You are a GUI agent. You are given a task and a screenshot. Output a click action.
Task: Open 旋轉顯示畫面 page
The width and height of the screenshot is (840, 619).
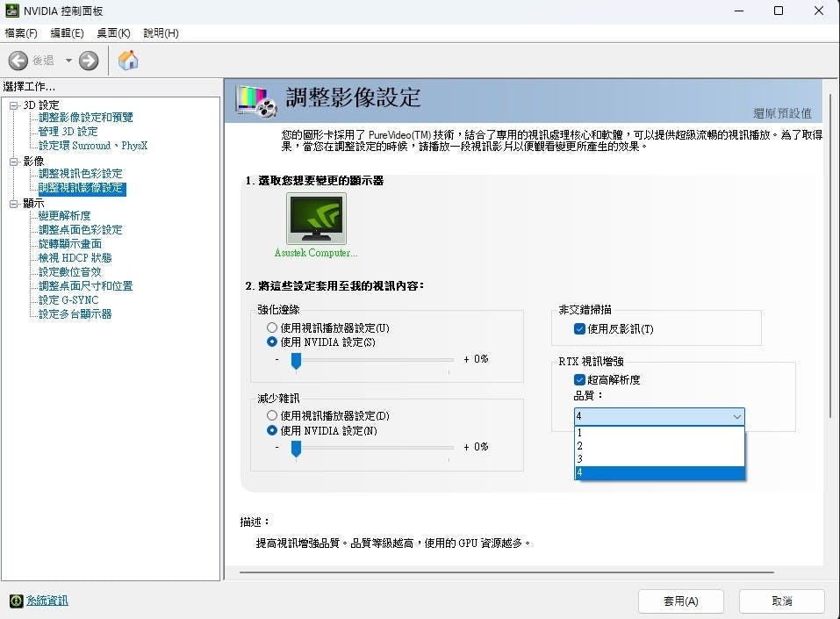pos(69,244)
